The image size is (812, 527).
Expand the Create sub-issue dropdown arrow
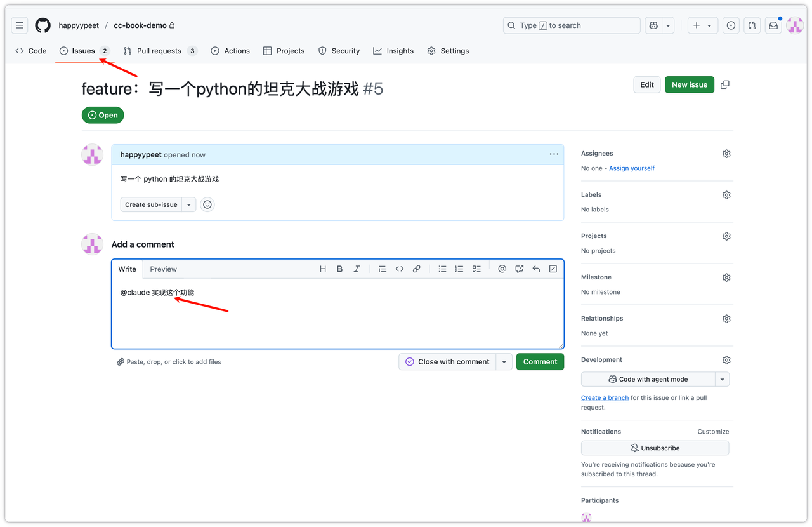click(x=188, y=204)
